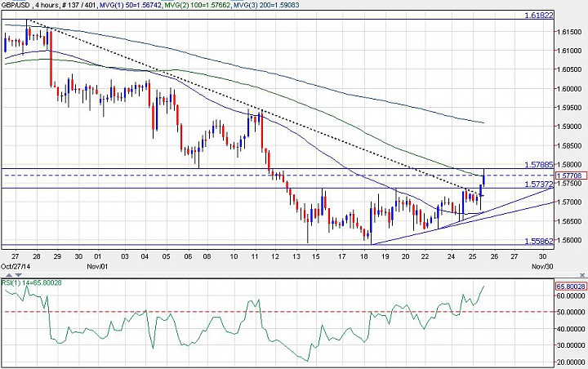Click the up arrow above the RSI panel
Viewport: 588px width, 369px height.
pos(9,275)
